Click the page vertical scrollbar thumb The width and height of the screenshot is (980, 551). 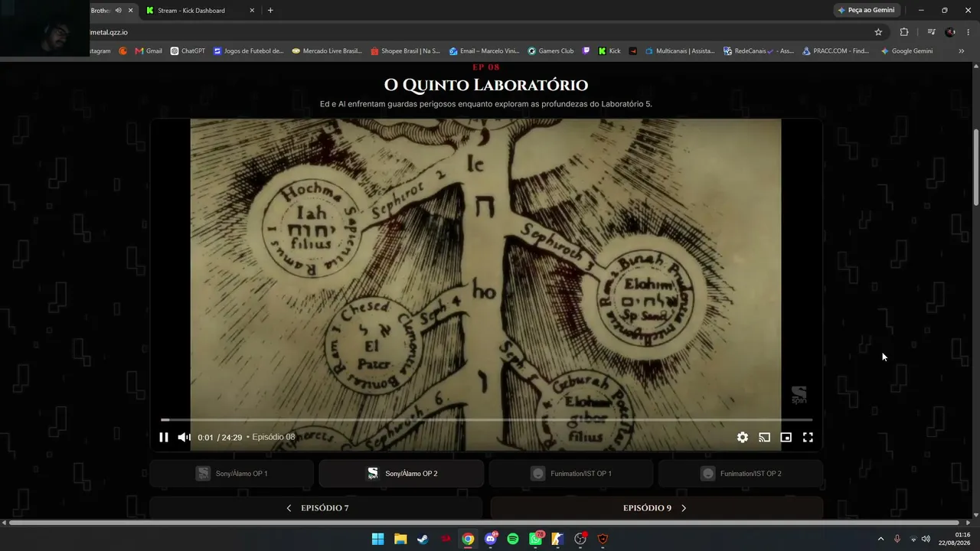(976, 167)
